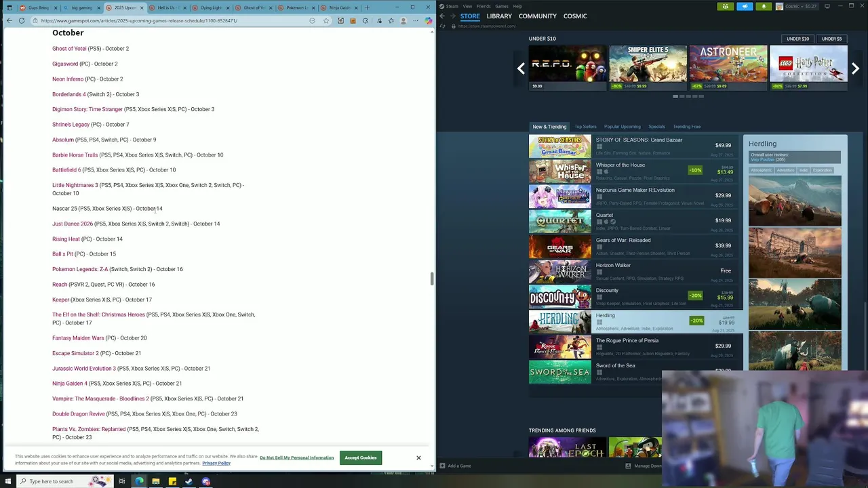The width and height of the screenshot is (868, 488).
Task: Open Steam from the taskbar
Action: coord(189,481)
